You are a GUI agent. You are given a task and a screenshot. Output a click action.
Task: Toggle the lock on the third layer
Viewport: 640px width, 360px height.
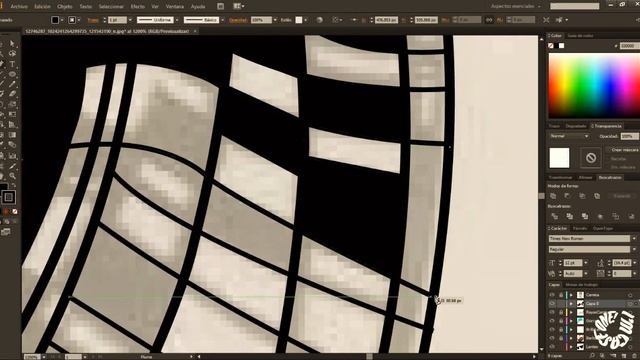[x=560, y=312]
